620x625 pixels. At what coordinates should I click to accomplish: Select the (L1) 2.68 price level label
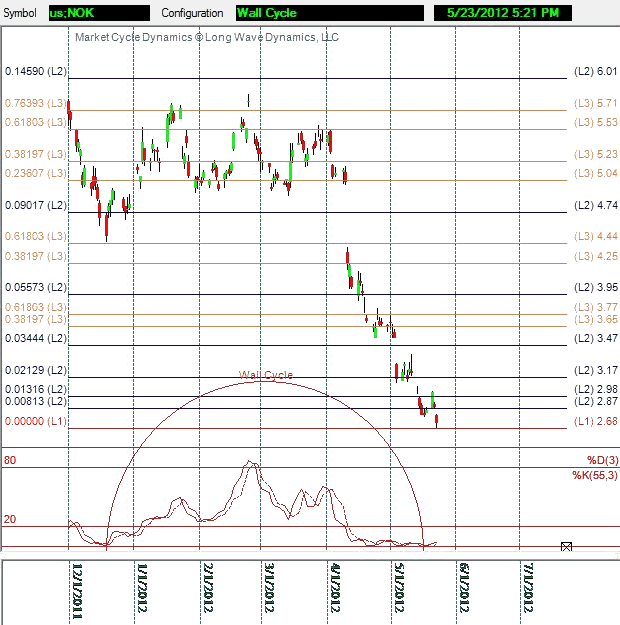(596, 421)
